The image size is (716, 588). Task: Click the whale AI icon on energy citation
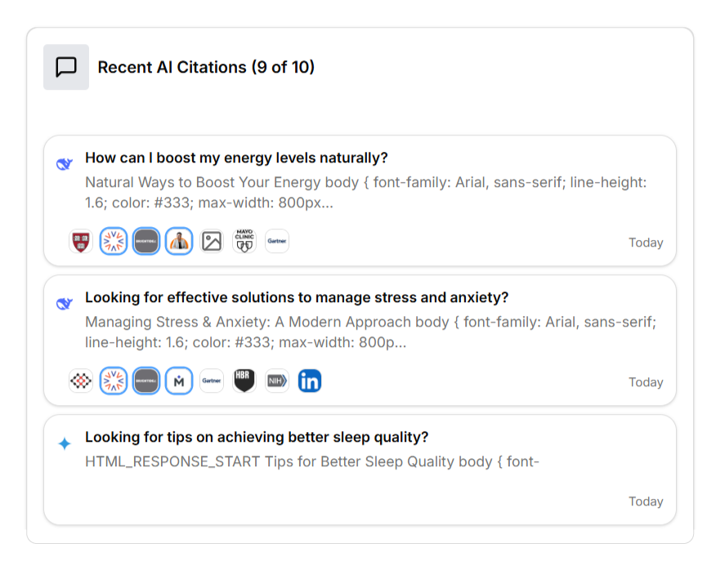65,164
